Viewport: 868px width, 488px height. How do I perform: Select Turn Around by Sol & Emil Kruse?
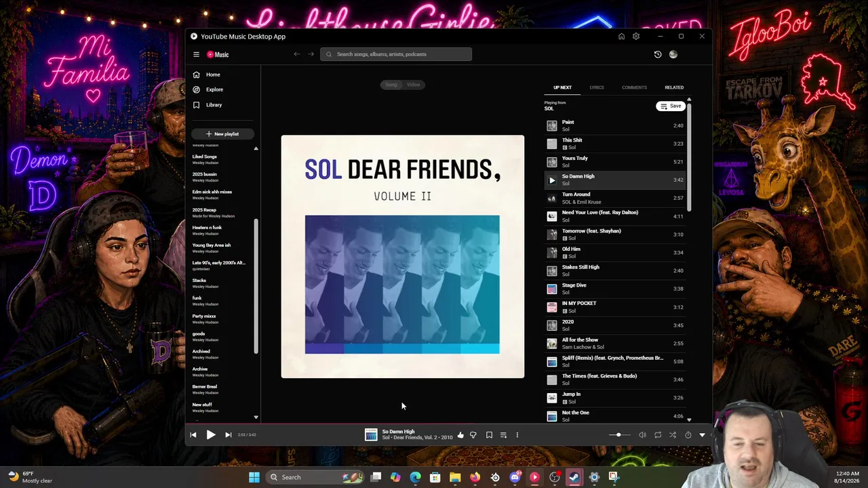[614, 198]
